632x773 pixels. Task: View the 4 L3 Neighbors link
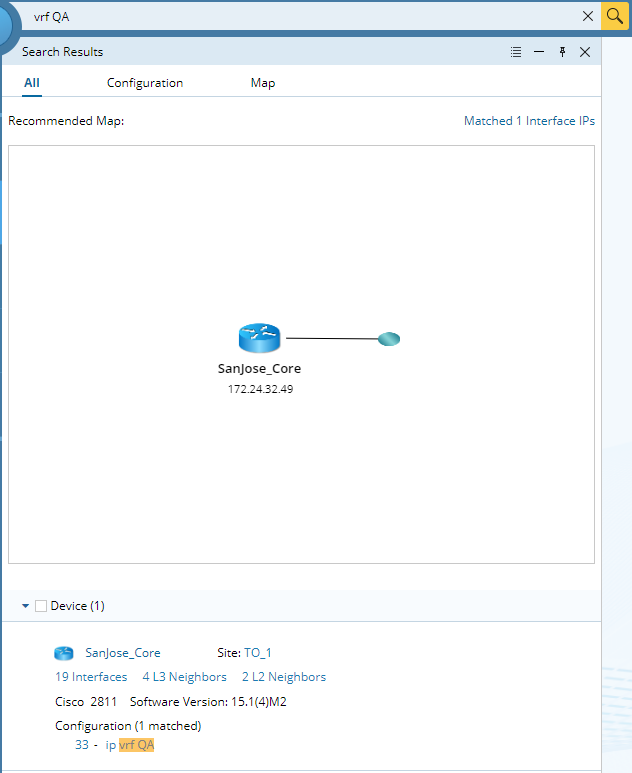tap(184, 677)
